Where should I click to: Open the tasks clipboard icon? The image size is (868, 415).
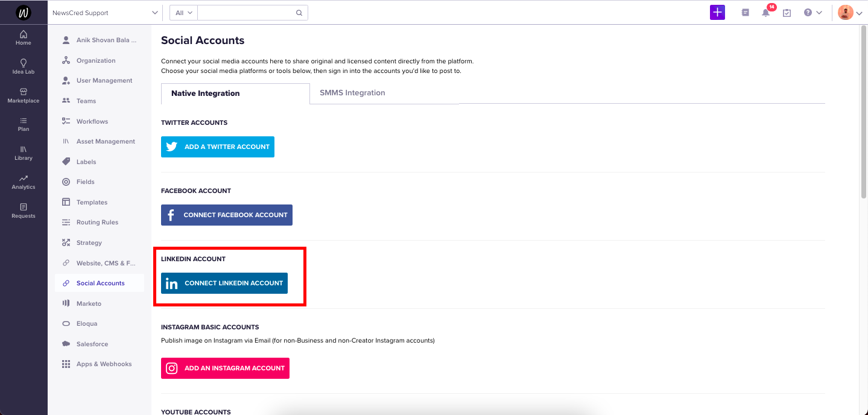pyautogui.click(x=787, y=13)
